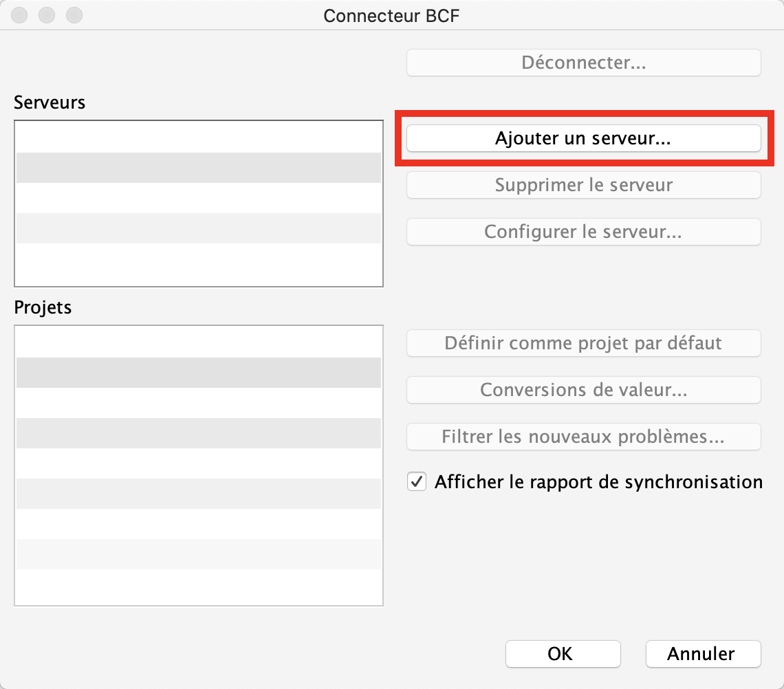Click the Connecteur BCF title bar
Viewport: 784px width, 689px height.
click(x=391, y=16)
